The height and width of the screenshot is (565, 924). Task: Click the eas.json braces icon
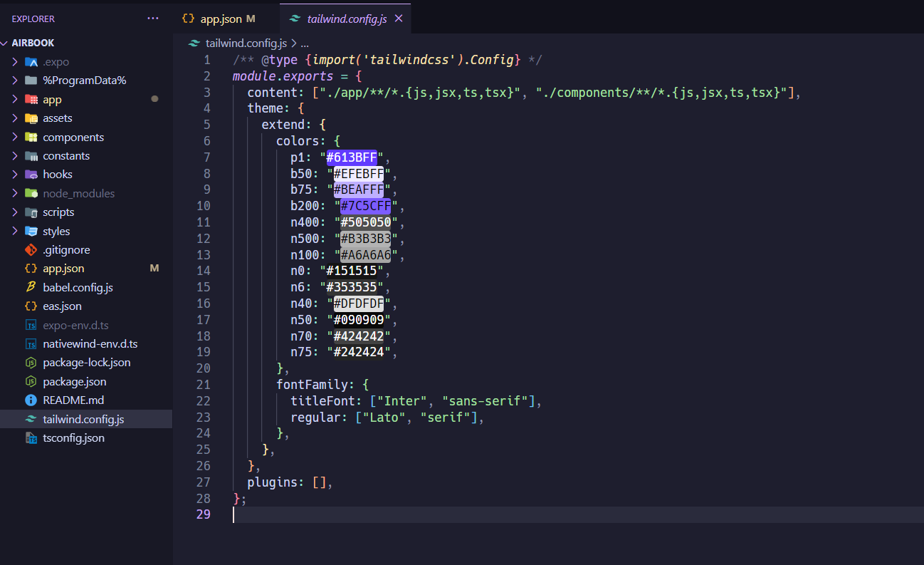pos(31,306)
